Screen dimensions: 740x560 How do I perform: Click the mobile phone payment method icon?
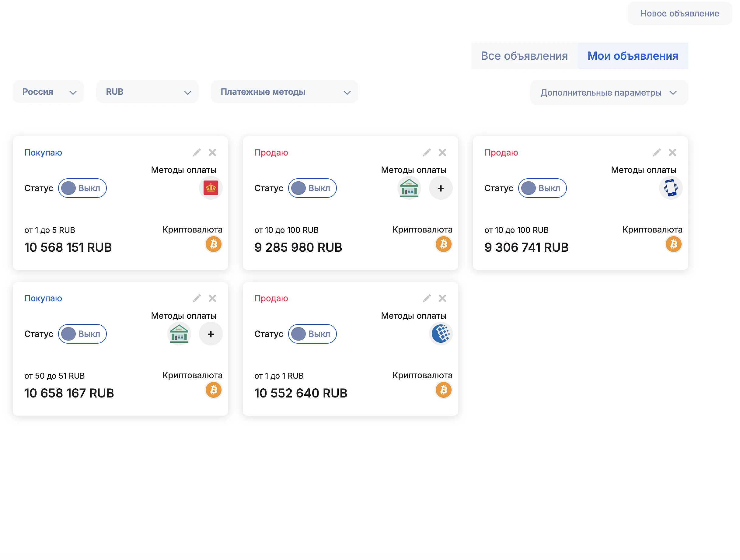[671, 188]
